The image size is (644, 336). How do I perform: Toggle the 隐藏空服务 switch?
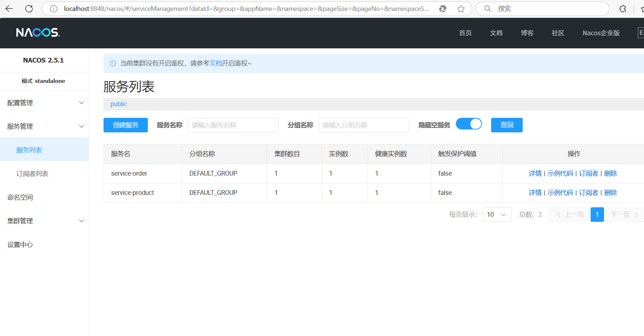pos(469,124)
